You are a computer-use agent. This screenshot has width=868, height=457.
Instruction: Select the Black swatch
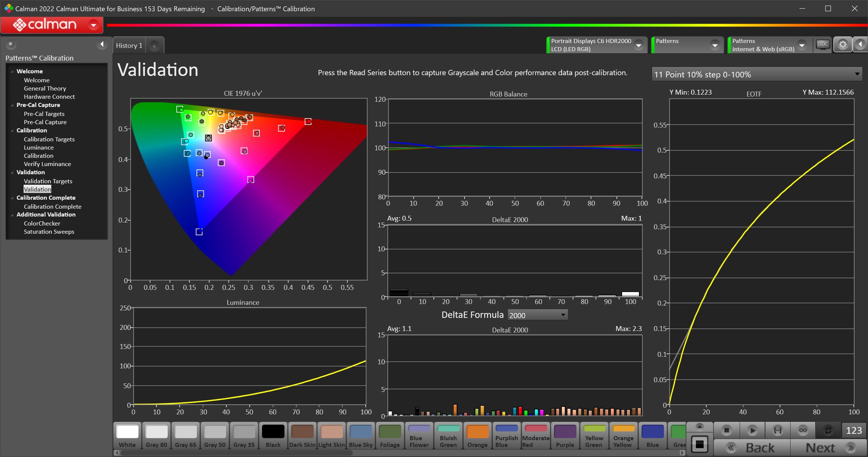[x=273, y=436]
